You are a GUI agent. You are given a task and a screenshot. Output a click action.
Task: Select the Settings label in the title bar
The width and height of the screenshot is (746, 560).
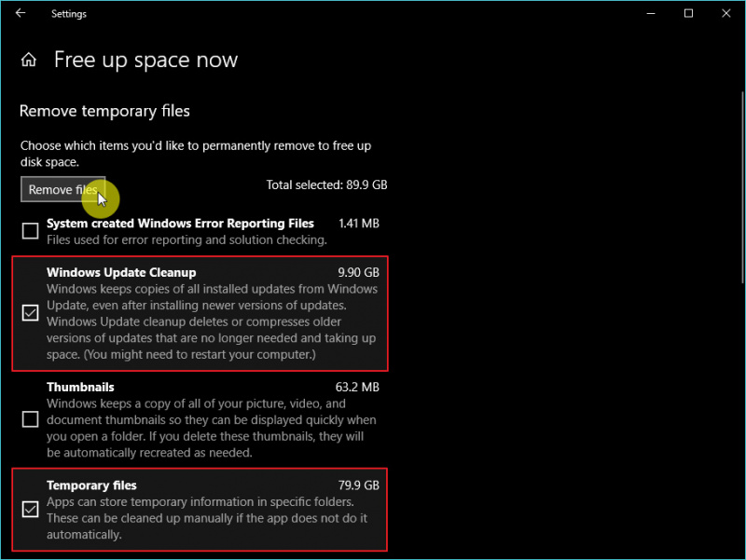(x=69, y=13)
